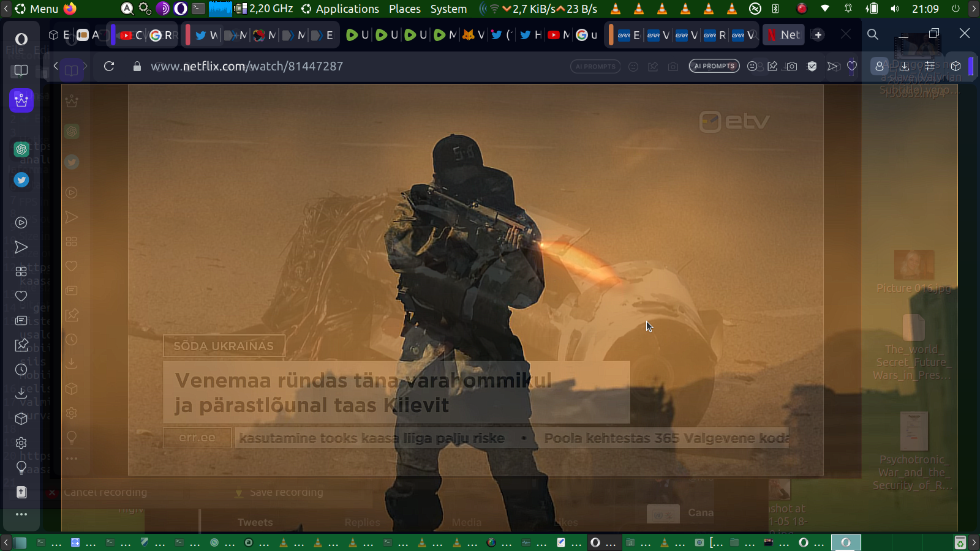980x551 pixels.
Task: Open the Menu dropdown in top panel
Action: pyautogui.click(x=37, y=9)
